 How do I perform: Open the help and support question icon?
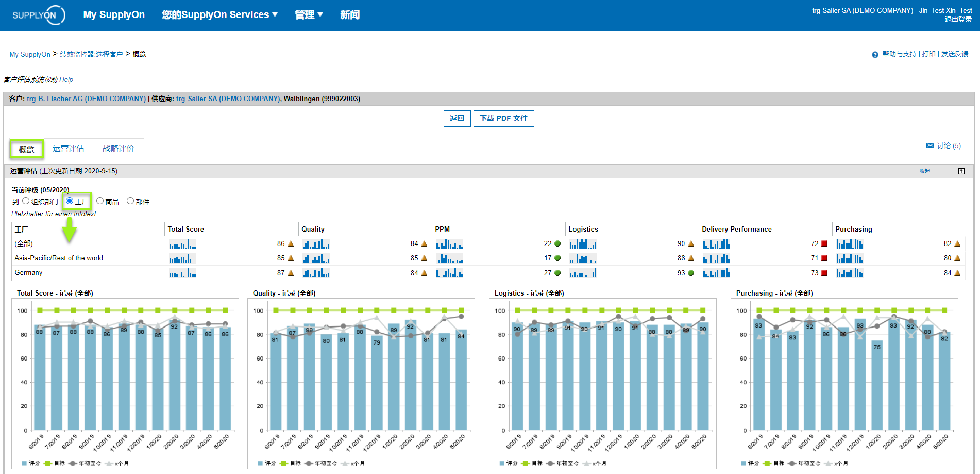click(x=875, y=55)
